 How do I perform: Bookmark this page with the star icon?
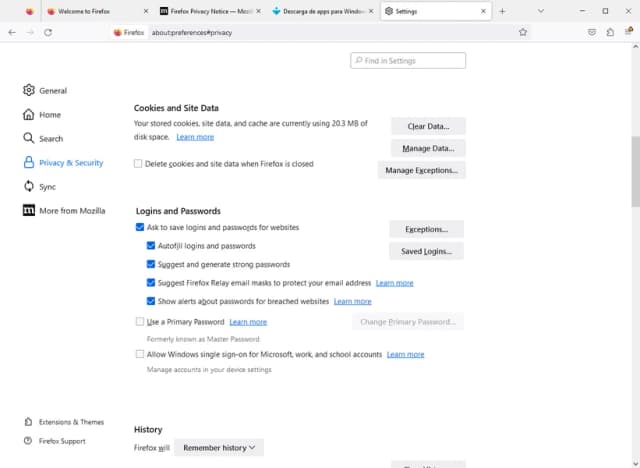coord(523,32)
